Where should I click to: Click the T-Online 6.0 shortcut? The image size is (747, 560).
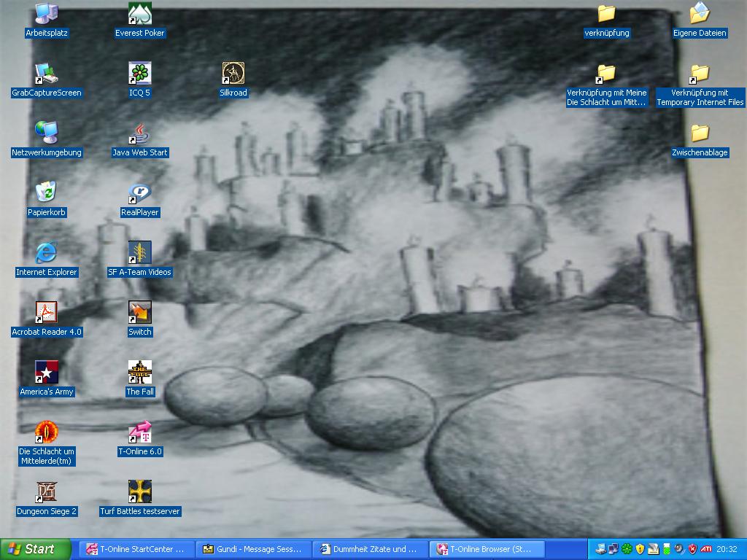coord(140,432)
